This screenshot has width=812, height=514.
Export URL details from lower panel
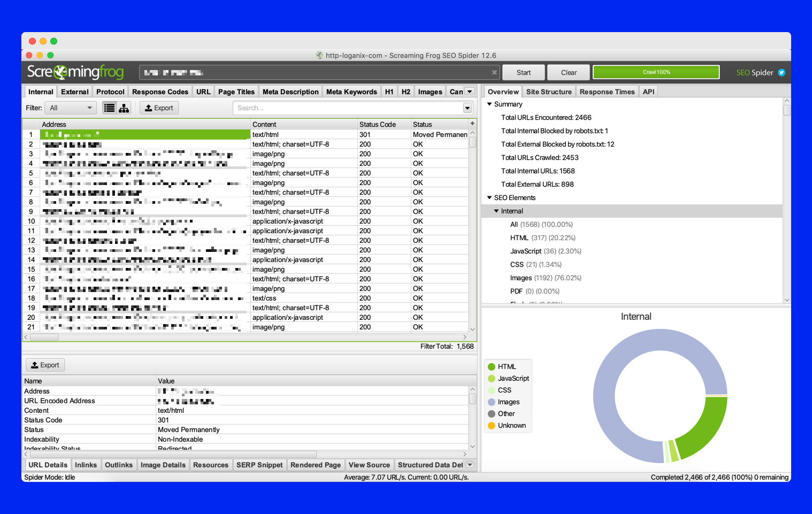(45, 365)
